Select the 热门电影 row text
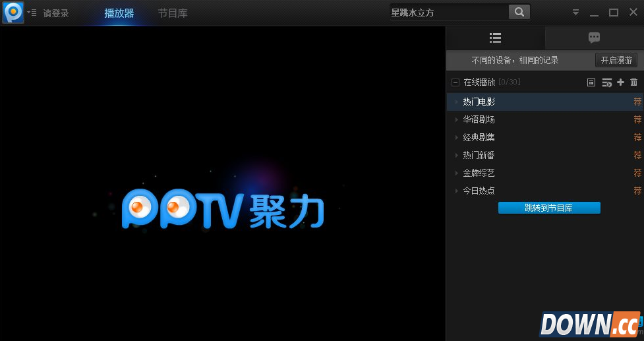Screen dimensions: 644x341 tap(479, 102)
